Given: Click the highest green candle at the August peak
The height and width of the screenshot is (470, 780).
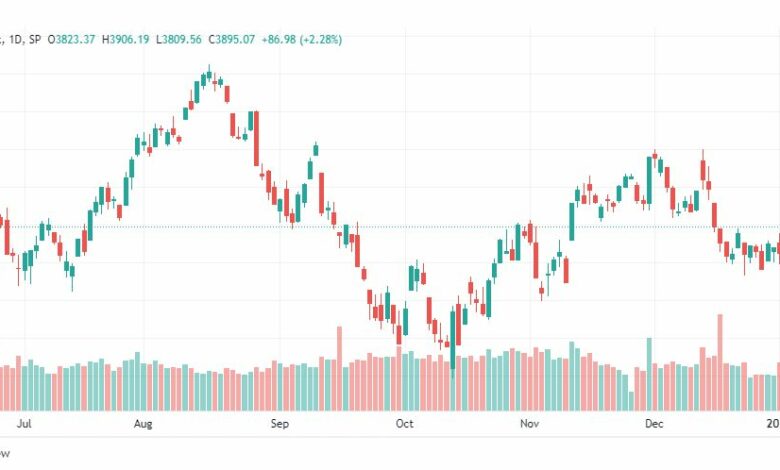Looking at the screenshot, I should click(x=209, y=76).
